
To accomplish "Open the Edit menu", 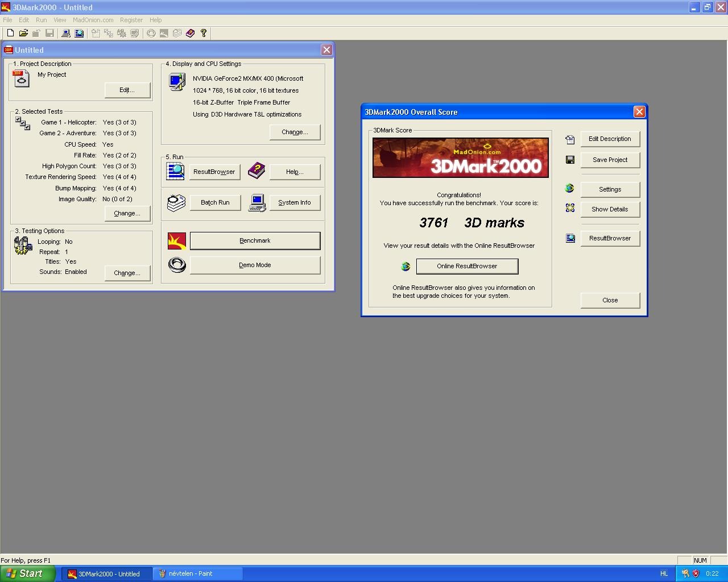I will [x=24, y=20].
